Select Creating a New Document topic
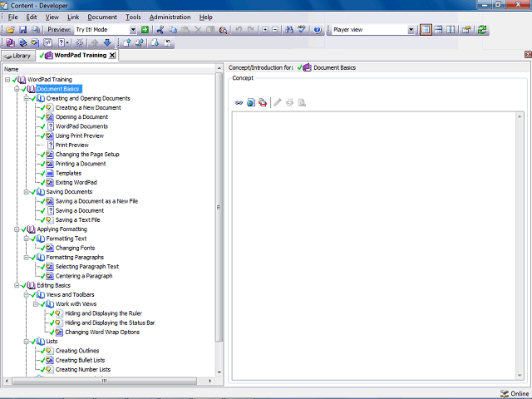This screenshot has height=399, width=532. pyautogui.click(x=88, y=107)
